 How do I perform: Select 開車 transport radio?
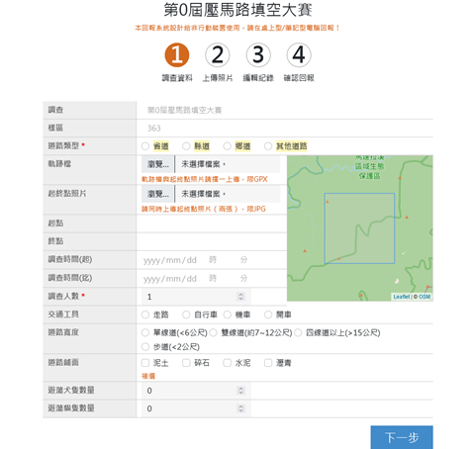(x=268, y=314)
